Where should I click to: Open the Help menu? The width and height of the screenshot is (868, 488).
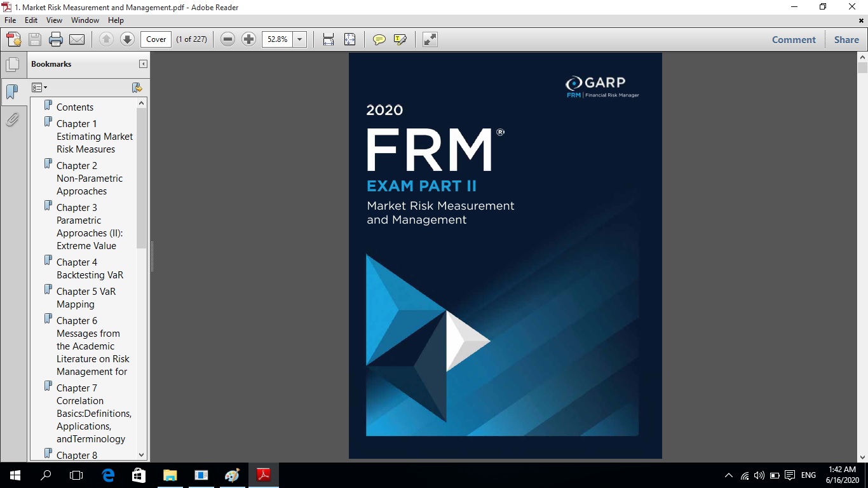tap(116, 20)
